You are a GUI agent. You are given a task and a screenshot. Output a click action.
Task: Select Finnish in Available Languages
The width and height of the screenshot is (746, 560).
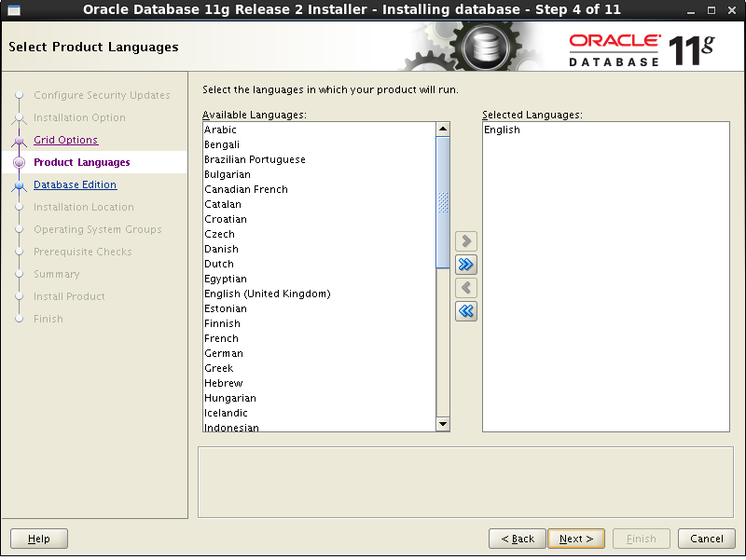tap(319, 323)
